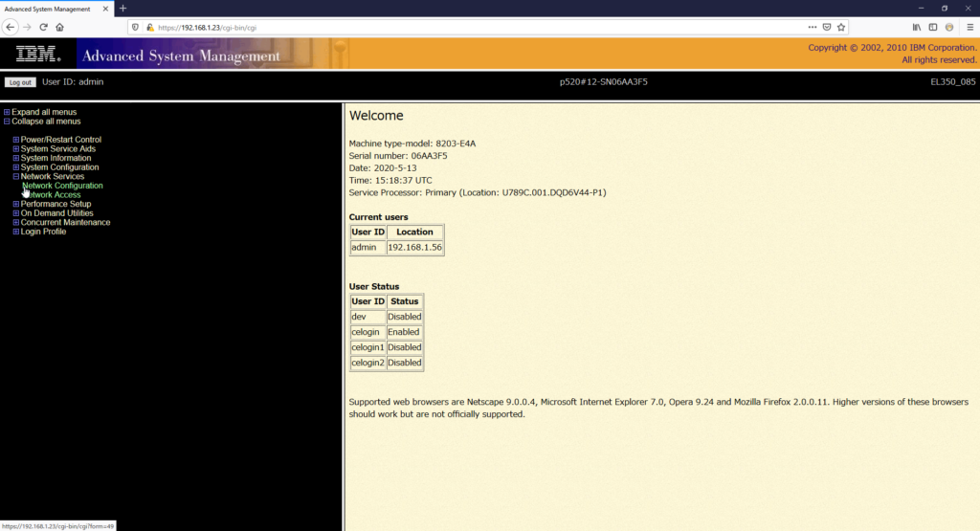Open page actions three-dot menu
Viewport: 980px width, 531px height.
point(812,27)
